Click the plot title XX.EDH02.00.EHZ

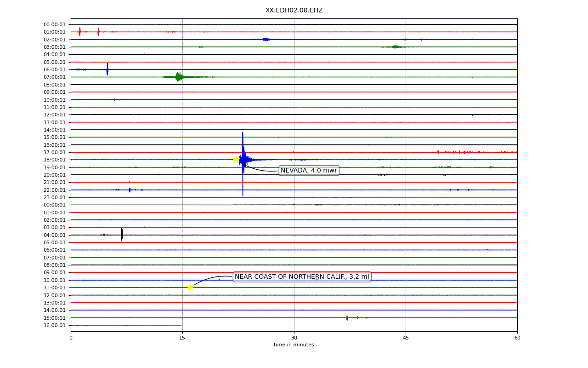(x=294, y=11)
